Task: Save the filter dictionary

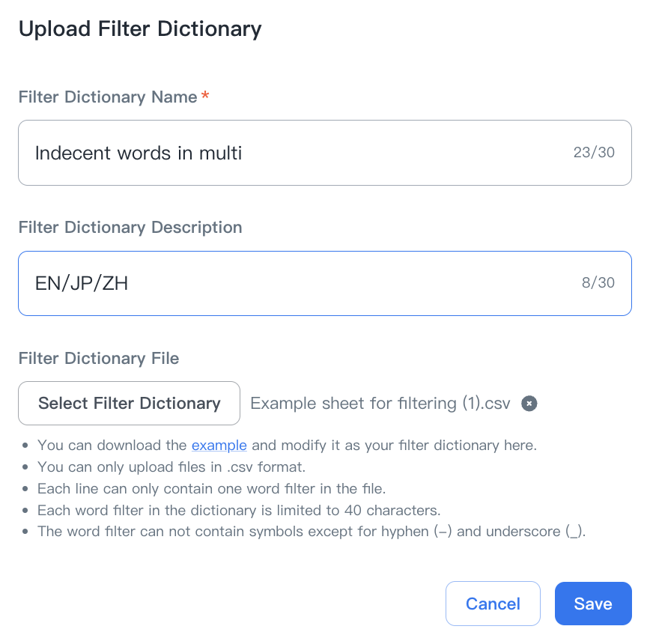Action: coord(593,604)
